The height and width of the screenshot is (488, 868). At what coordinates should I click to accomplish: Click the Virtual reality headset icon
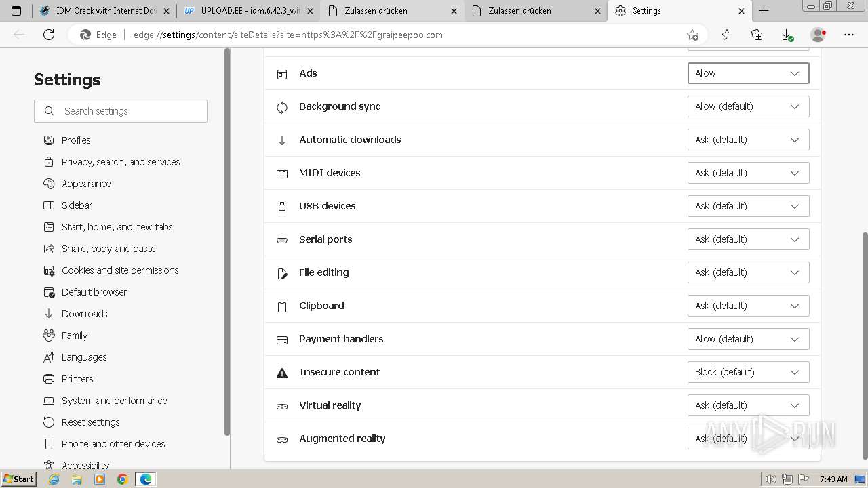coord(282,406)
